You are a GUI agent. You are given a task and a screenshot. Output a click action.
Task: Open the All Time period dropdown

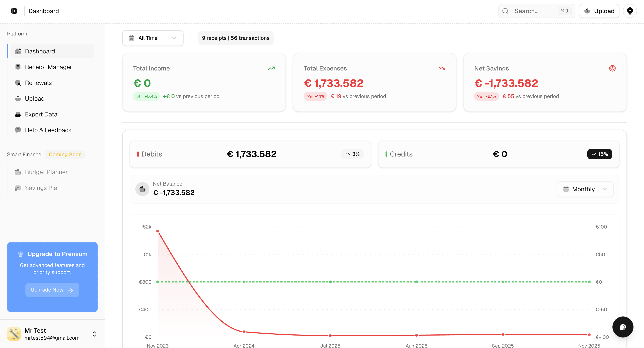[153, 38]
